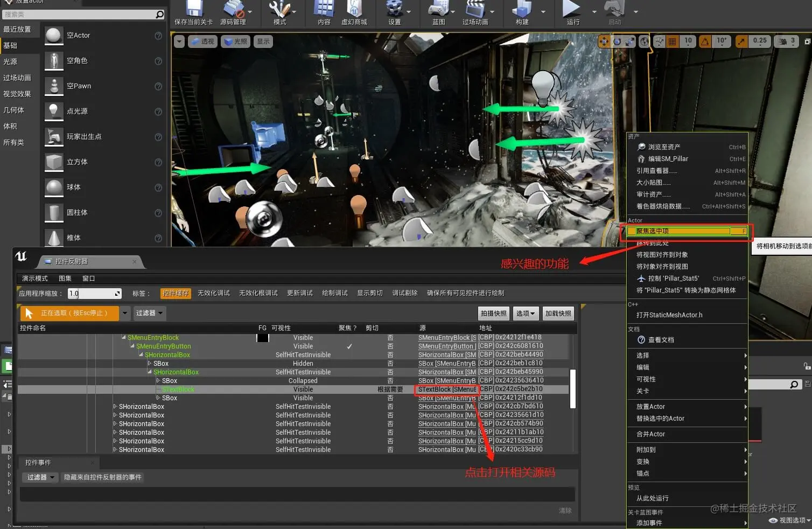812x529 pixels.
Task: Open source link STextBlock [SMenuE
Action: (447, 389)
